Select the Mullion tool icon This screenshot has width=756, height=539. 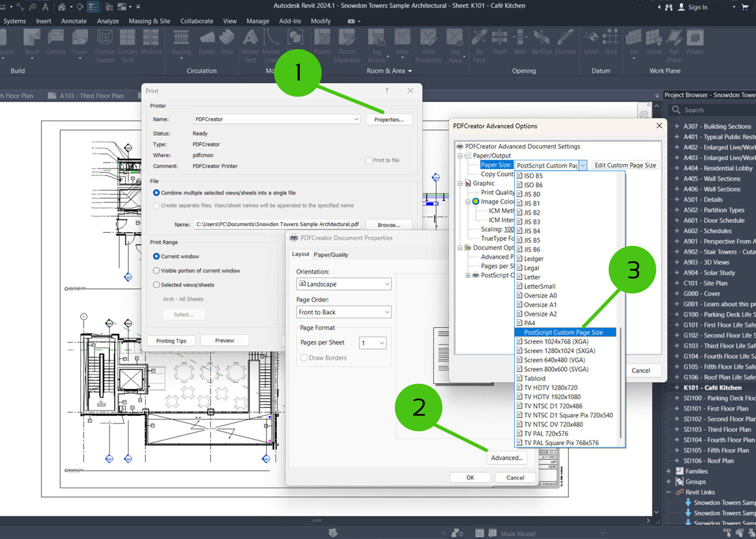(151, 42)
